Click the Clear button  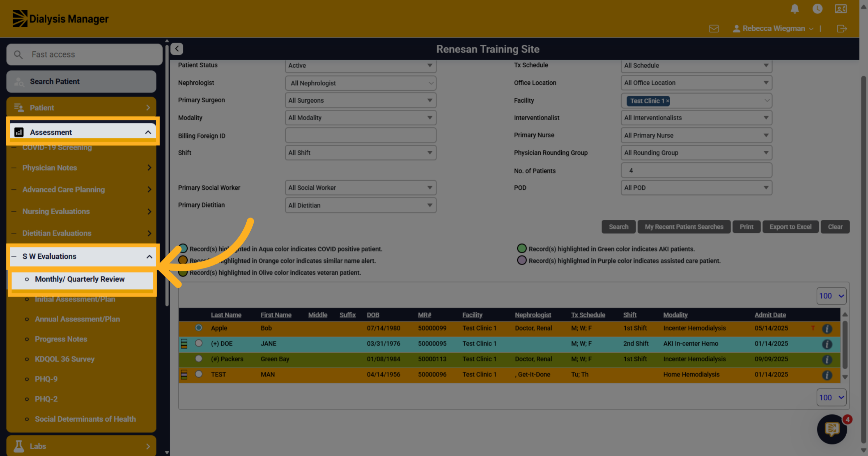click(835, 227)
